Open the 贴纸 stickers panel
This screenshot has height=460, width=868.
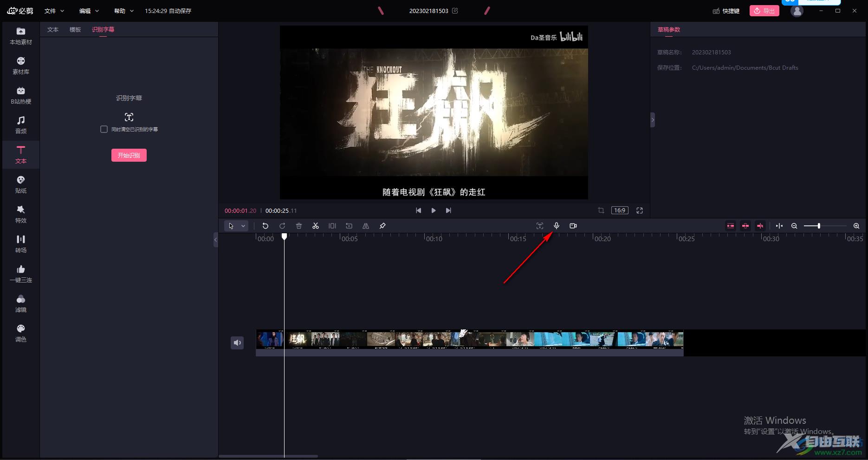coord(21,184)
